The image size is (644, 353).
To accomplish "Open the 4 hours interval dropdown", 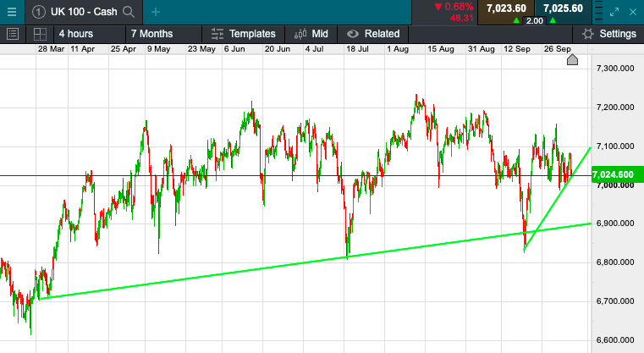I will [75, 34].
